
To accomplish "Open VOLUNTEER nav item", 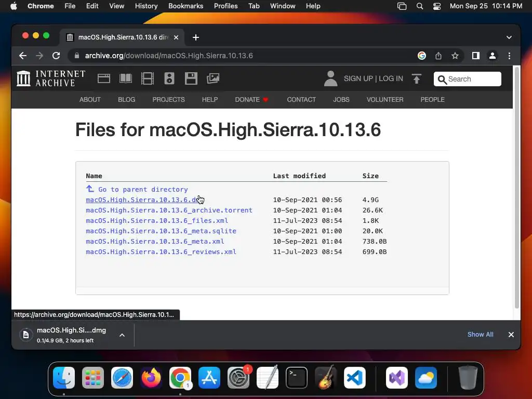I will (385, 99).
